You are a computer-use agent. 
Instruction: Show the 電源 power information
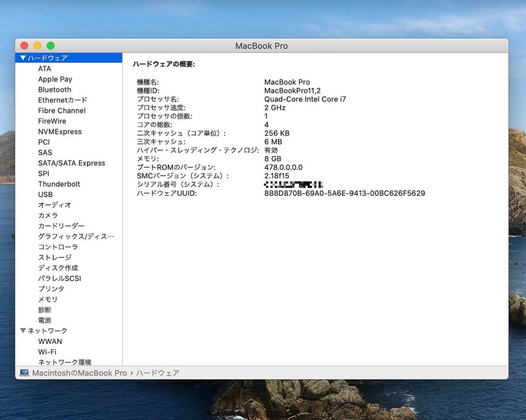click(x=44, y=321)
